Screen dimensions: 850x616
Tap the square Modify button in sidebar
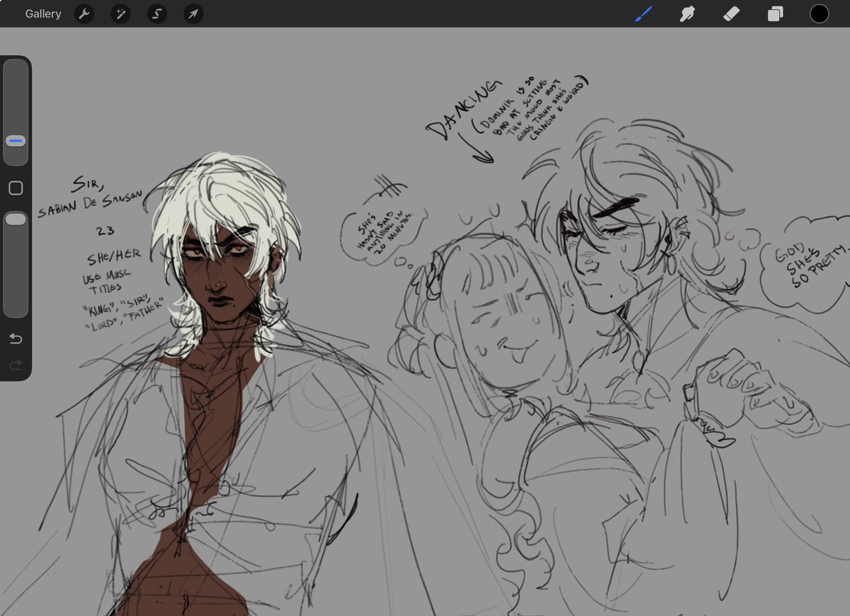[x=16, y=188]
